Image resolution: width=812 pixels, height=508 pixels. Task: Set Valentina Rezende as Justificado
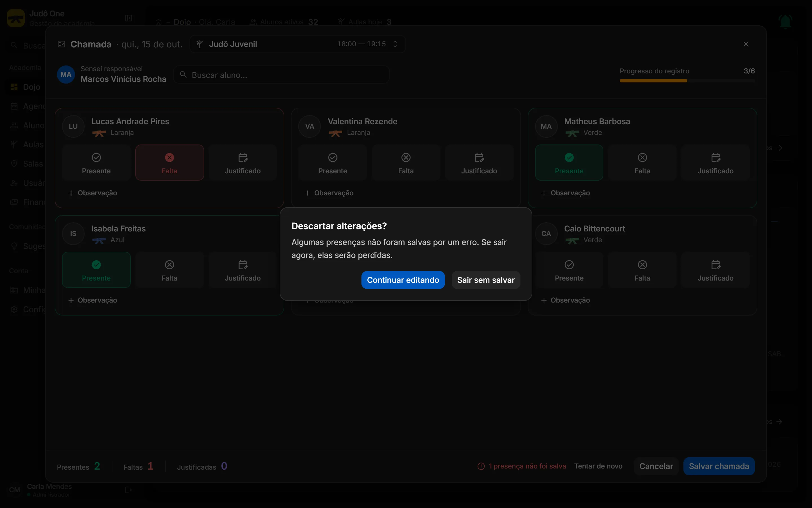pos(479,163)
